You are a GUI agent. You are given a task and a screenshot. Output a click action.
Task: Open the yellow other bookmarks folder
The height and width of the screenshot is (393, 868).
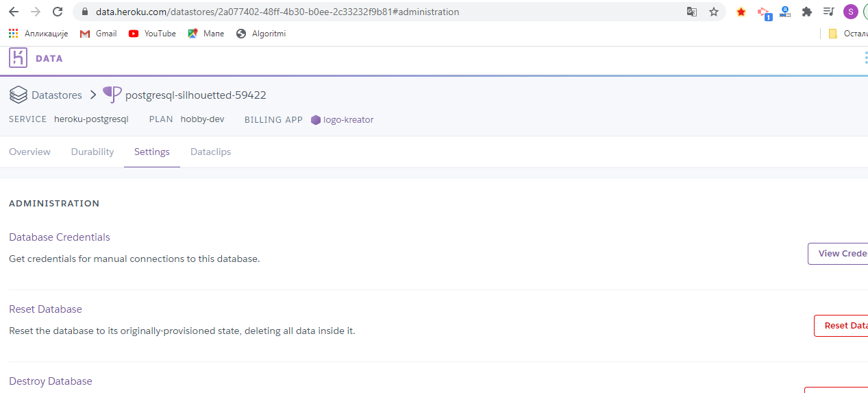click(833, 34)
